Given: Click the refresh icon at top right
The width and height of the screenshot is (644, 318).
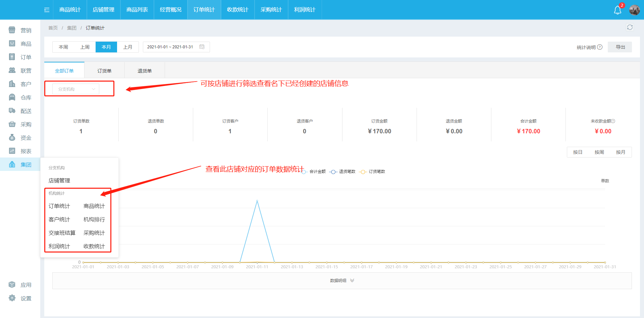Looking at the screenshot, I should (630, 27).
